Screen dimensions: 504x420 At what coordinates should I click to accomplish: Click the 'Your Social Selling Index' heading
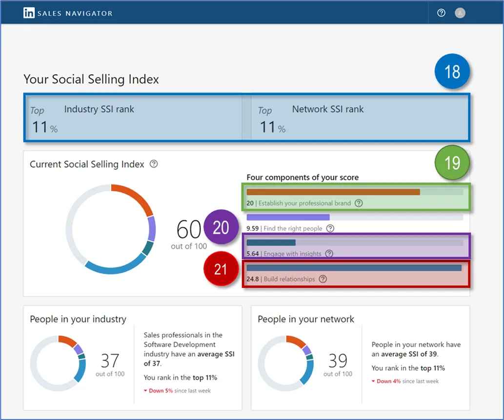click(x=91, y=80)
